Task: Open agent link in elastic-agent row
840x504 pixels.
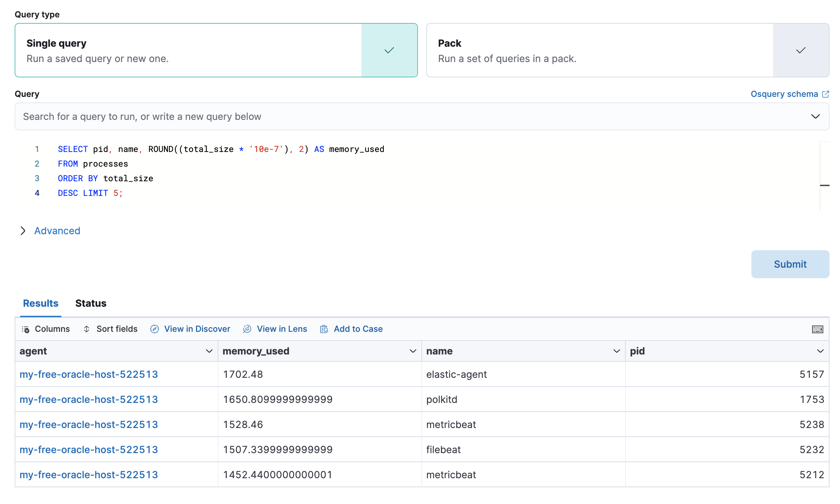Action: pos(89,374)
